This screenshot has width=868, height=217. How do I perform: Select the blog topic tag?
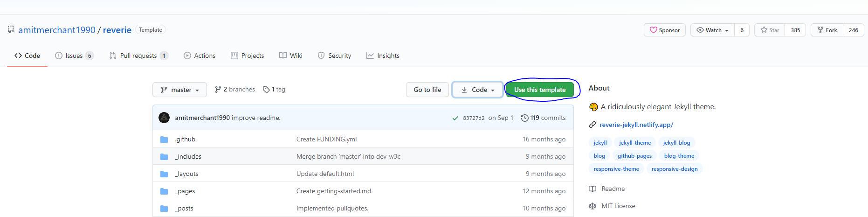599,156
